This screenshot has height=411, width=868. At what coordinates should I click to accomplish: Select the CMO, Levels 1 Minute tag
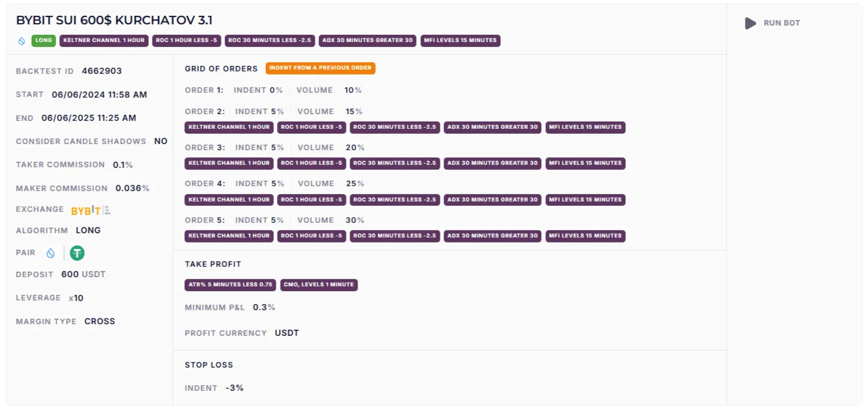(319, 285)
